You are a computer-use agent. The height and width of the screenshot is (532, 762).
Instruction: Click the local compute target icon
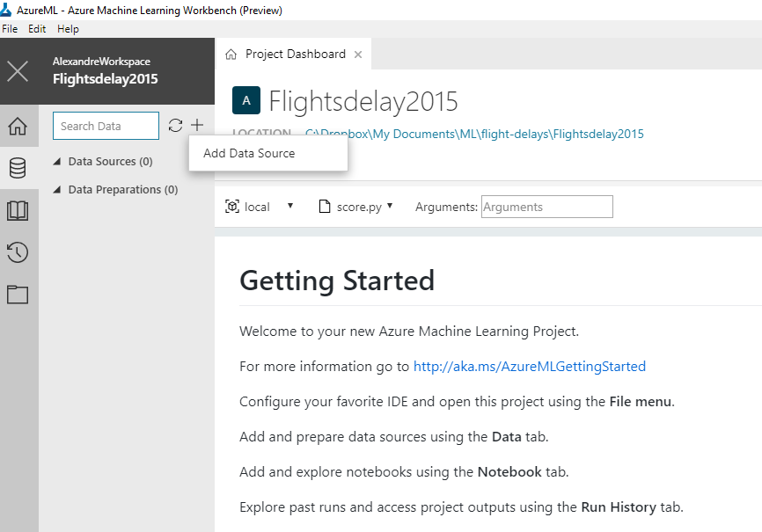(232, 207)
